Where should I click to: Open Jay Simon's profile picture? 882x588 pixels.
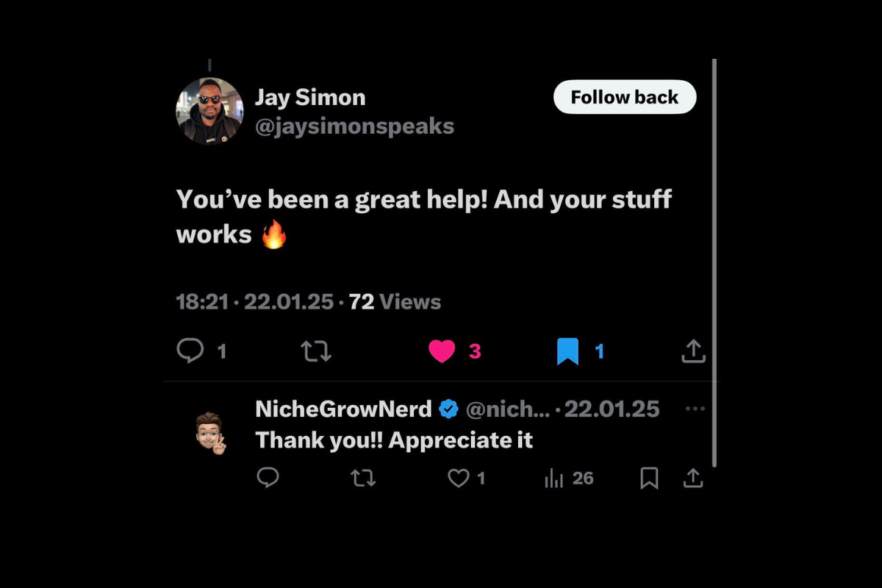[x=209, y=111]
